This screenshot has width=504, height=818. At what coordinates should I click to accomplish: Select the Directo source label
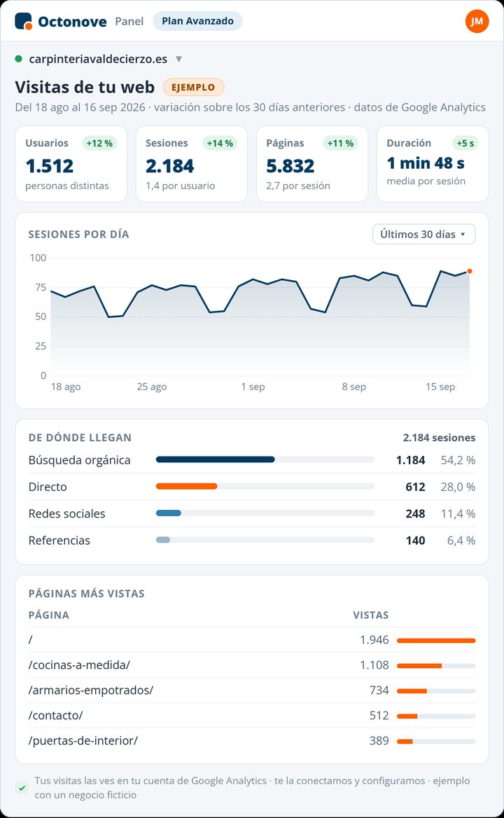point(48,487)
